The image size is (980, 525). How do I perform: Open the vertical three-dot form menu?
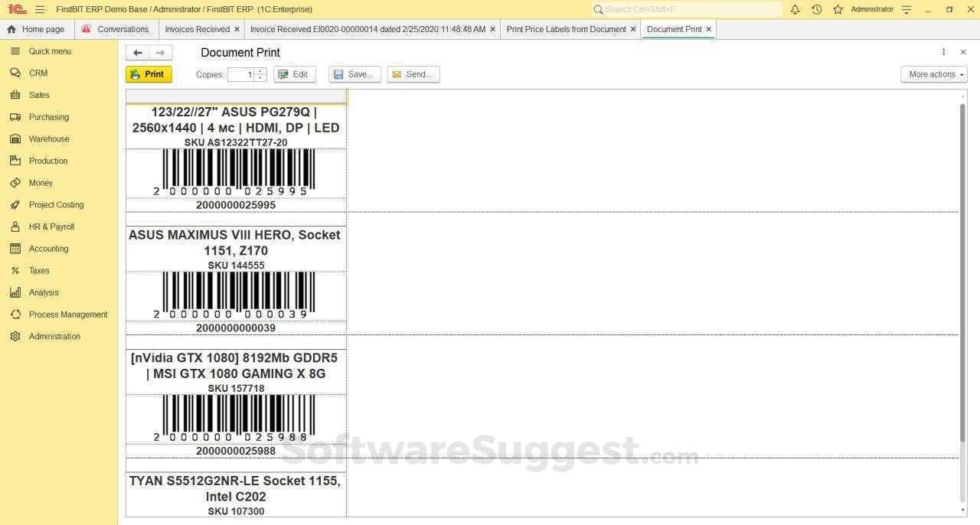(x=943, y=52)
